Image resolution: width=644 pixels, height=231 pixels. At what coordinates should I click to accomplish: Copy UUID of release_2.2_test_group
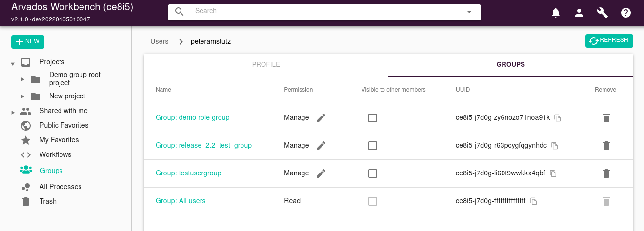click(555, 146)
